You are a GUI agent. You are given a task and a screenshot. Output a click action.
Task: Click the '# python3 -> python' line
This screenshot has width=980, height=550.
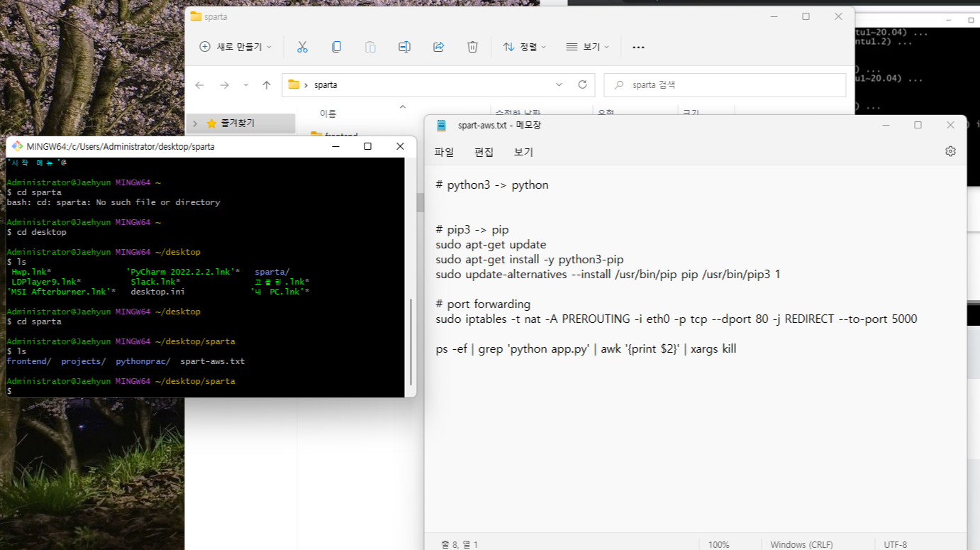(x=492, y=185)
